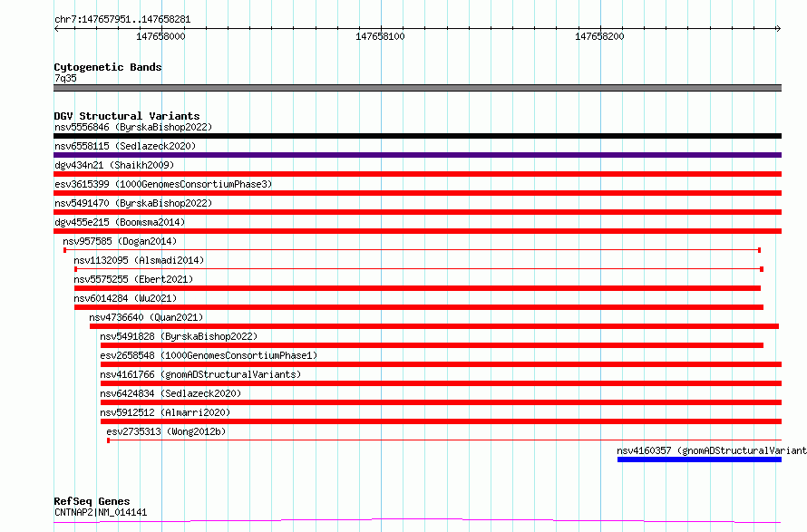This screenshot has width=807, height=532.
Task: Click the chr7:147657951..147658281 coordinates text
Action: click(122, 20)
